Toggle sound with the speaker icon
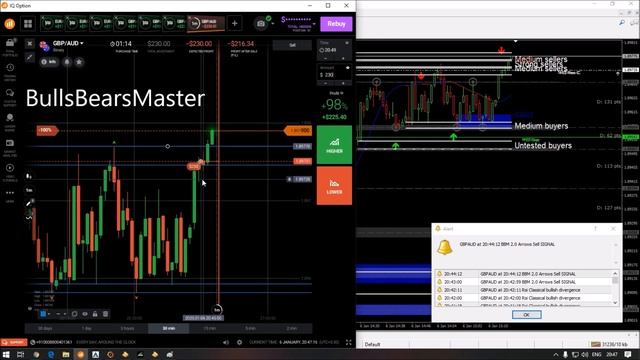This screenshot has height=360, width=640. [226, 342]
